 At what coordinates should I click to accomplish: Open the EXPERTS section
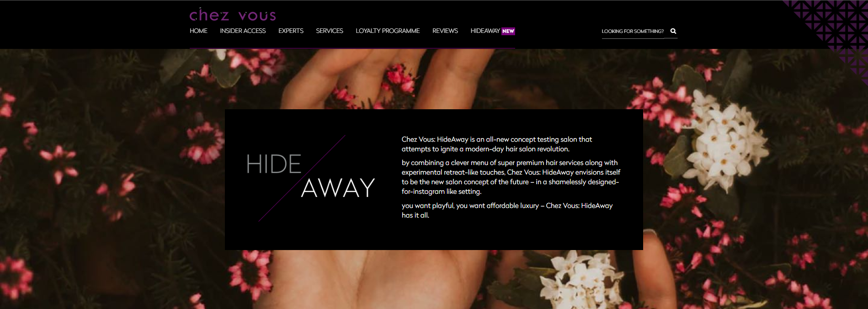(x=291, y=31)
